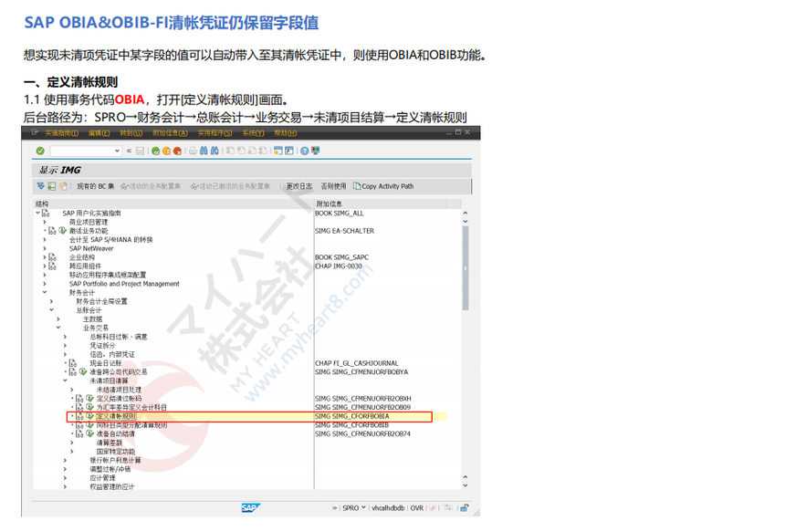Click inside the transaction command input field
785x532 pixels.
[x=81, y=151]
